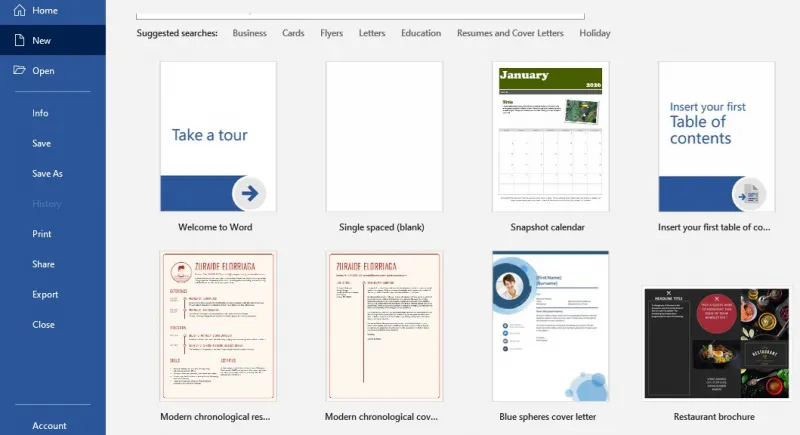Viewport: 800px width, 435px height.
Task: Select the Modern chronological resume template
Action: tap(218, 326)
